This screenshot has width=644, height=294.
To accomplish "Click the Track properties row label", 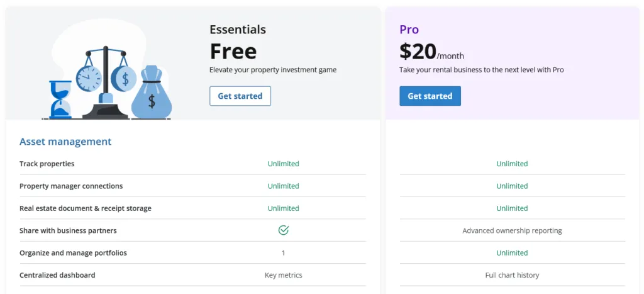I will pos(47,164).
